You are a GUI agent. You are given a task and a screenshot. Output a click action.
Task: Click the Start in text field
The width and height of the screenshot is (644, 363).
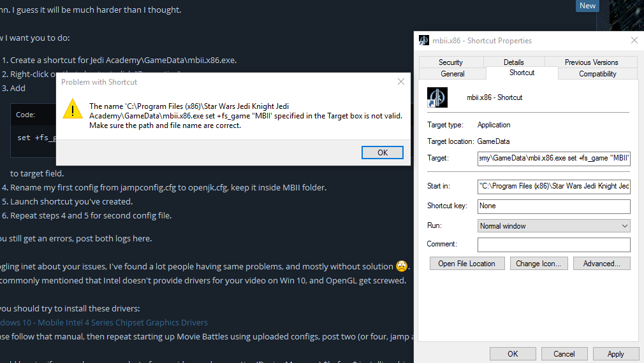553,186
